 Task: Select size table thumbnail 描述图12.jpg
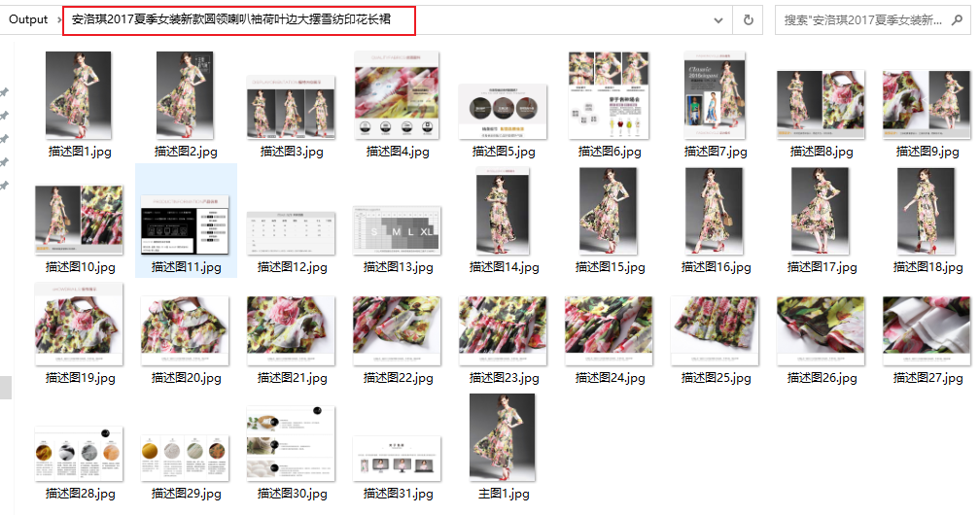291,233
